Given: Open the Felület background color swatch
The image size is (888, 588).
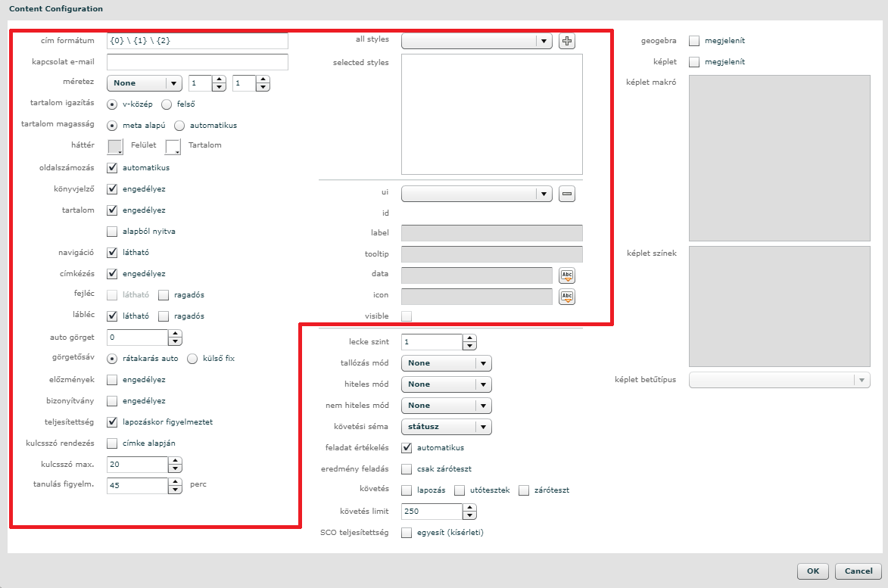Looking at the screenshot, I should (115, 147).
